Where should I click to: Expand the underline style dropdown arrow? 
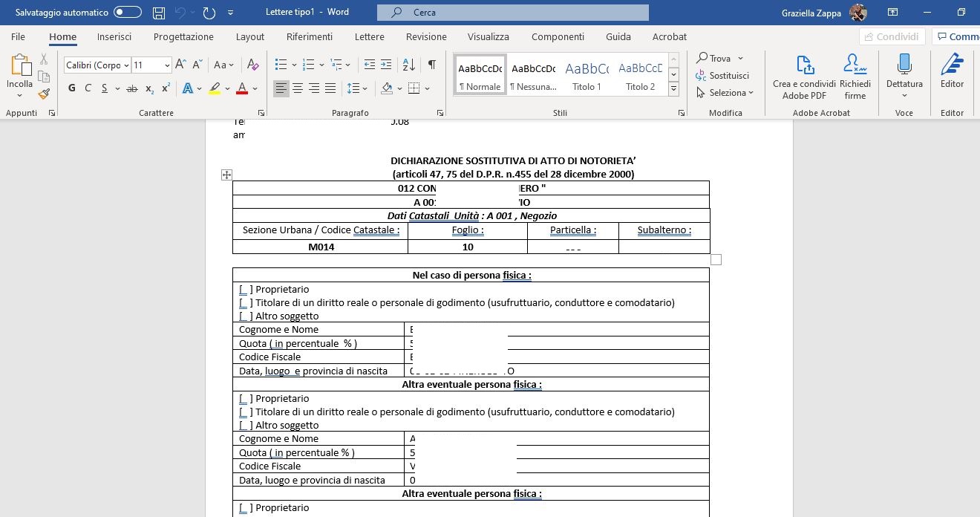pos(117,88)
